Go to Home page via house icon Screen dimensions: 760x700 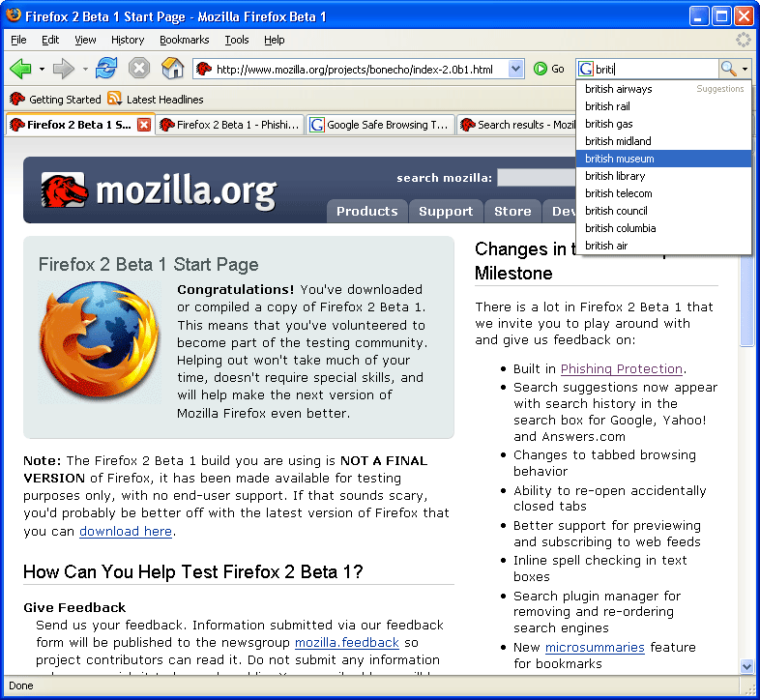click(172, 69)
